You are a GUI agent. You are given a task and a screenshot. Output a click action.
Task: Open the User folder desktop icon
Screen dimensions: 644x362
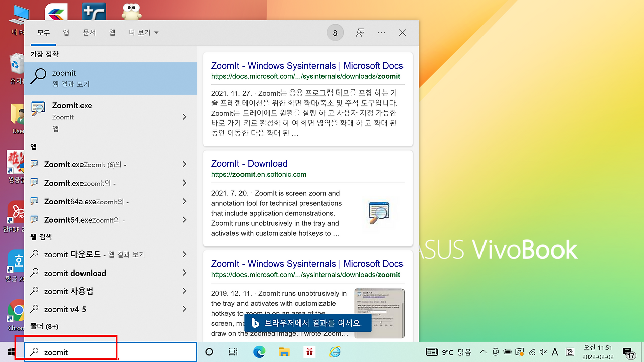17,119
